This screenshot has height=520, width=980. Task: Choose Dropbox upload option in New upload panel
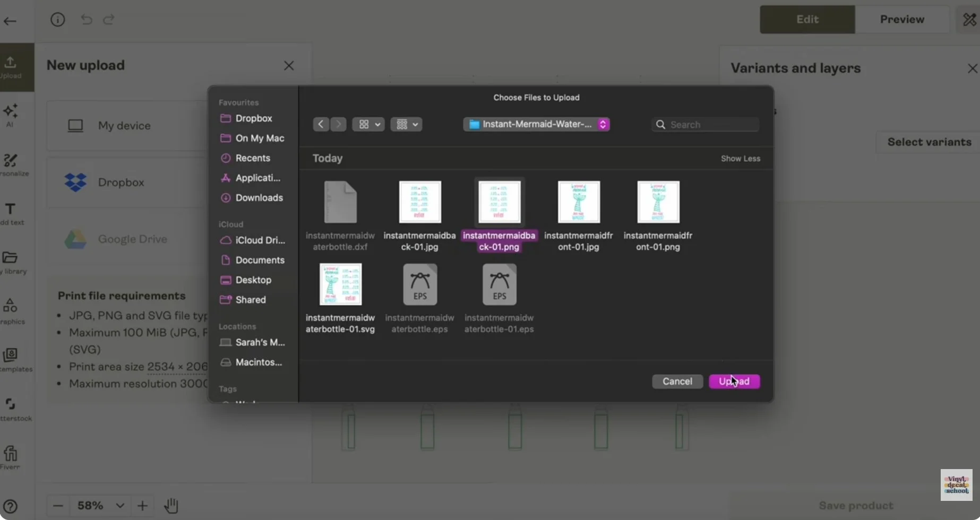127,183
